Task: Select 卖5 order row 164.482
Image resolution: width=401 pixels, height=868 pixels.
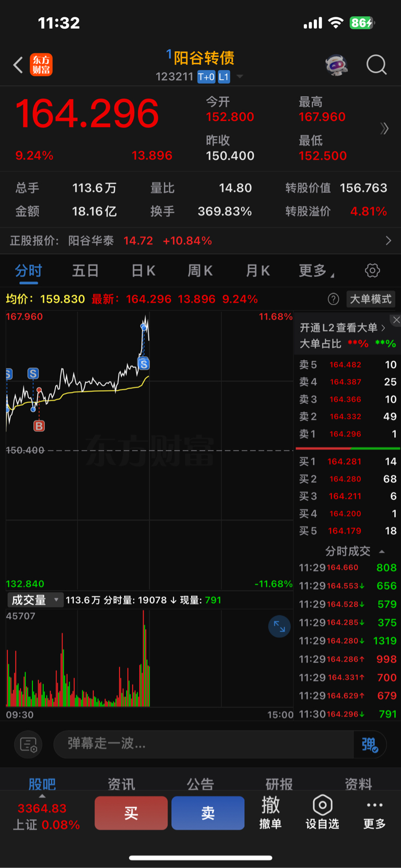Action: click(348, 365)
